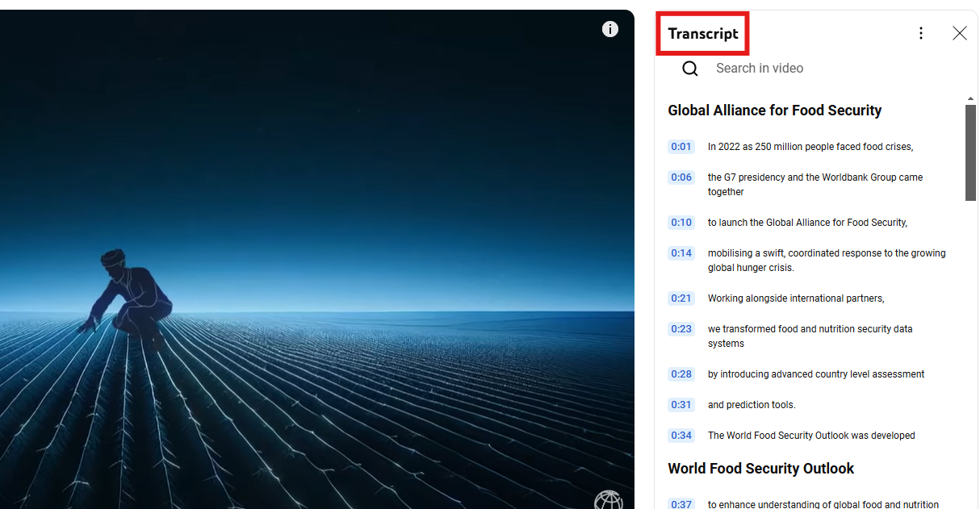Close the Transcript panel

point(959,33)
